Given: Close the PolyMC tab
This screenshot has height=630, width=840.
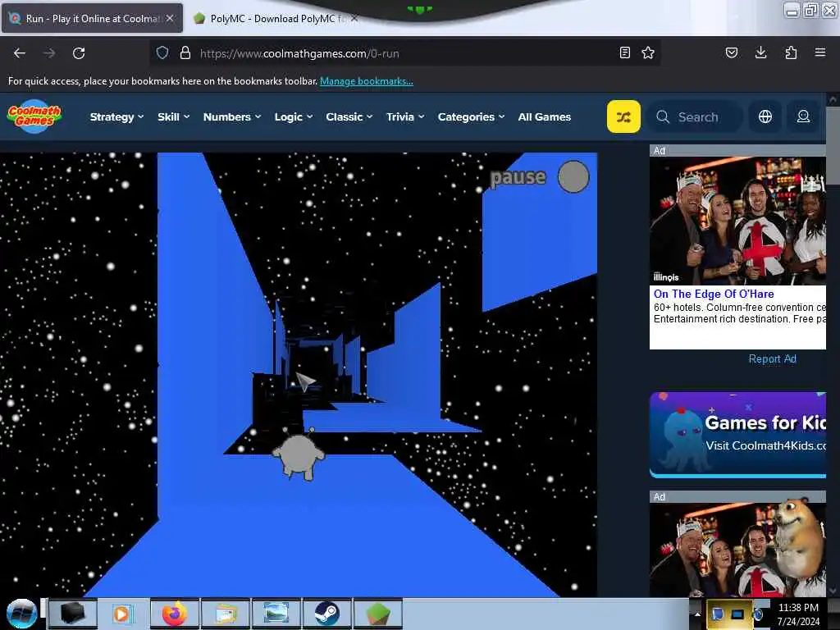Looking at the screenshot, I should [354, 18].
